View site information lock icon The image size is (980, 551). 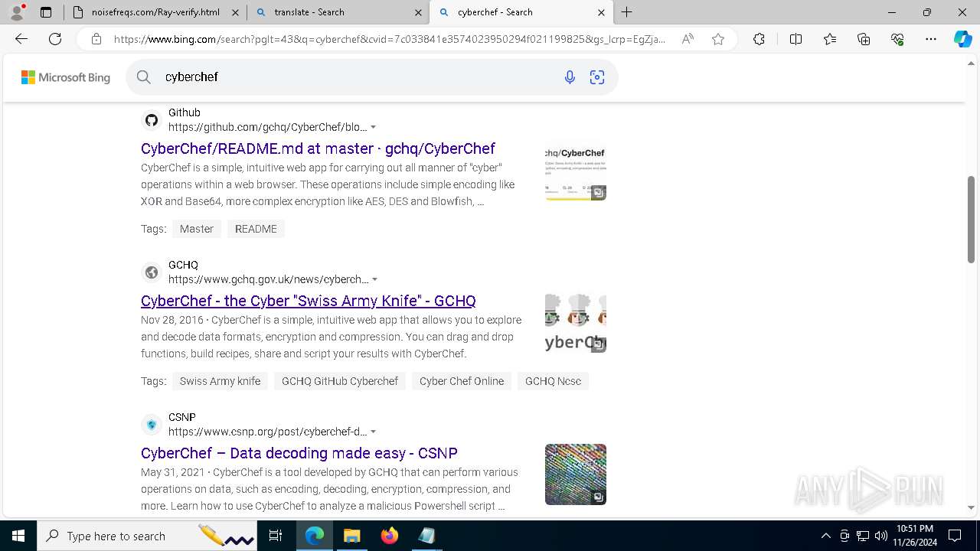point(96,39)
